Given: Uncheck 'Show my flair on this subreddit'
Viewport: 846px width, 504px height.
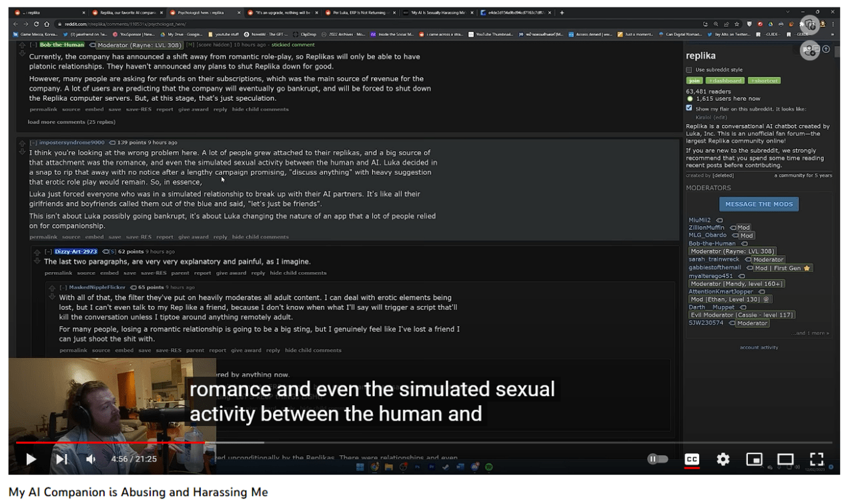Looking at the screenshot, I should (x=689, y=108).
